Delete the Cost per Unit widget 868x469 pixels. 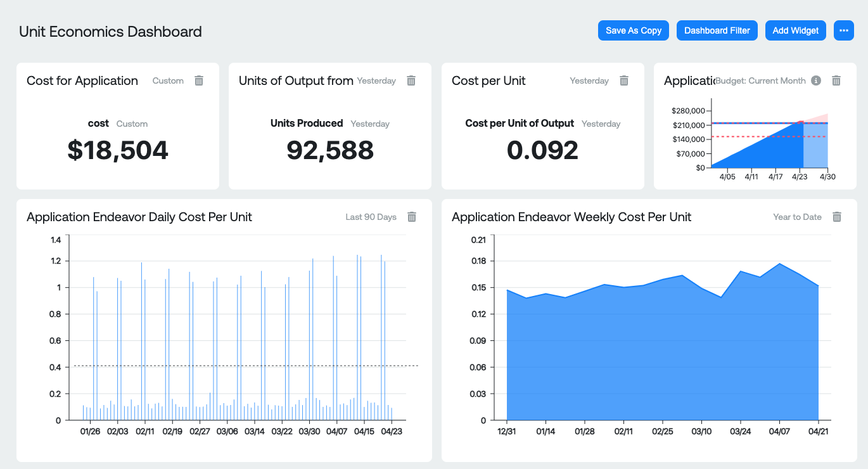[623, 80]
